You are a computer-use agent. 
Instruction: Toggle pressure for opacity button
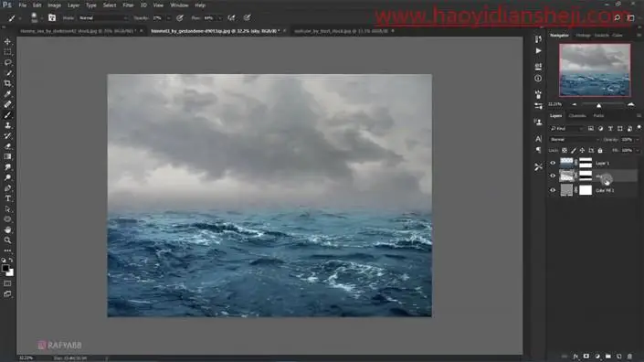click(x=179, y=17)
